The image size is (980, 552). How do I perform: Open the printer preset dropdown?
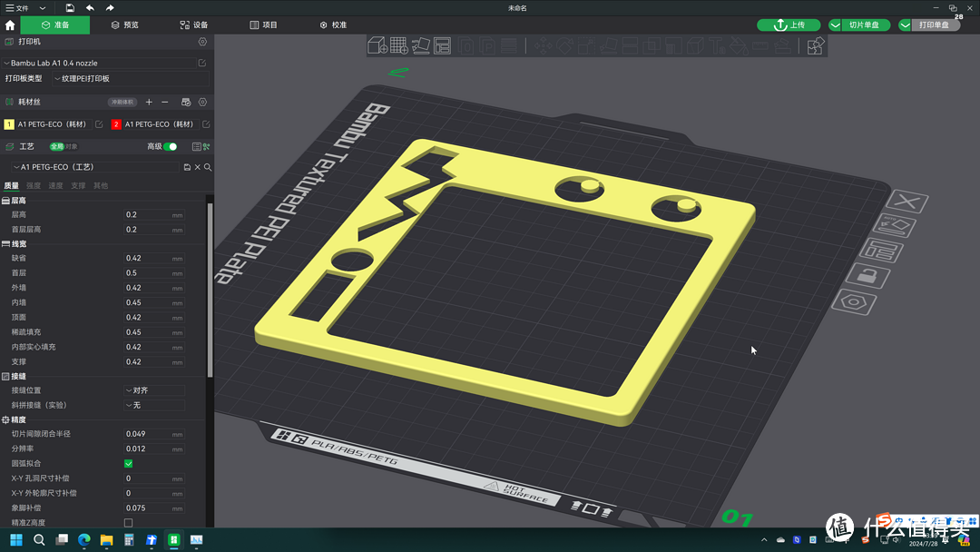tap(100, 64)
